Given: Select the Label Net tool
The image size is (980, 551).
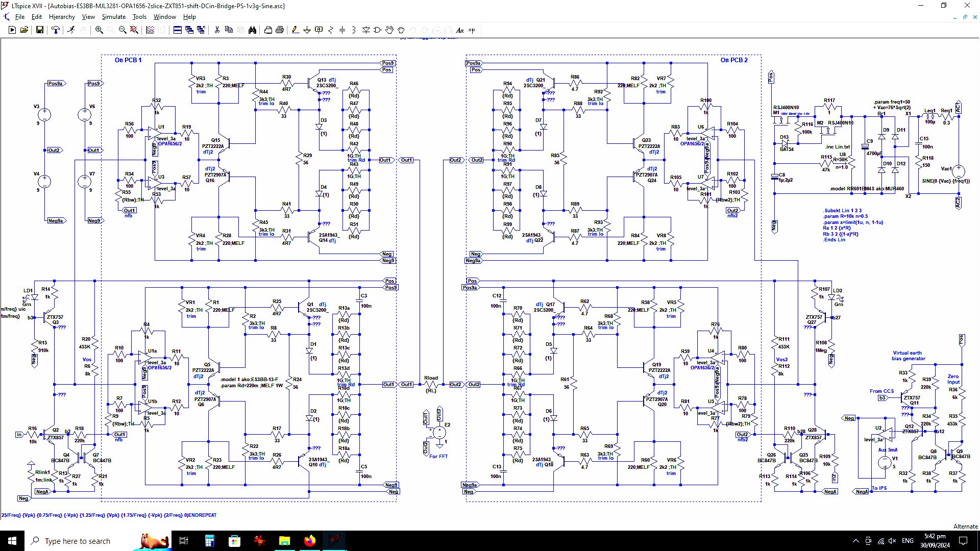Looking at the screenshot, I should [x=319, y=30].
